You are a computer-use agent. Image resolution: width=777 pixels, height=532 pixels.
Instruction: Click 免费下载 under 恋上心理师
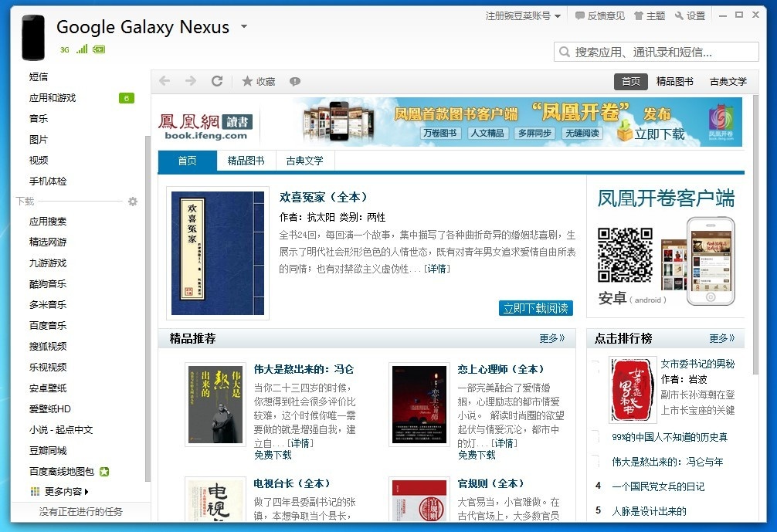click(477, 455)
